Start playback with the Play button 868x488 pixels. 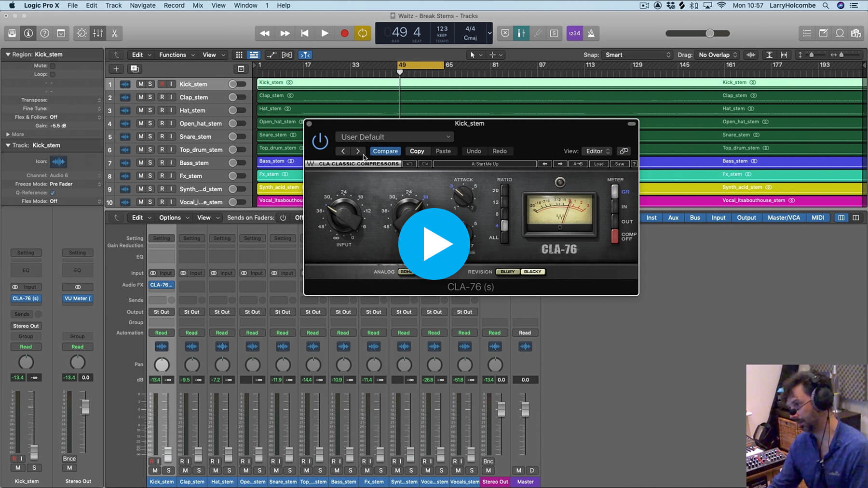pyautogui.click(x=325, y=33)
